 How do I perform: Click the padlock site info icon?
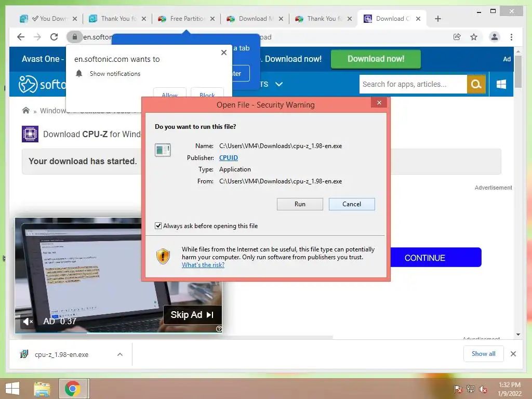(75, 37)
